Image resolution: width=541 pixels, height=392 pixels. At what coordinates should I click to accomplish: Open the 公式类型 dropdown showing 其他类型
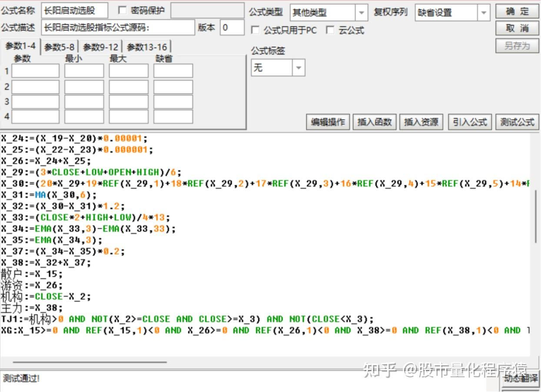tap(329, 13)
